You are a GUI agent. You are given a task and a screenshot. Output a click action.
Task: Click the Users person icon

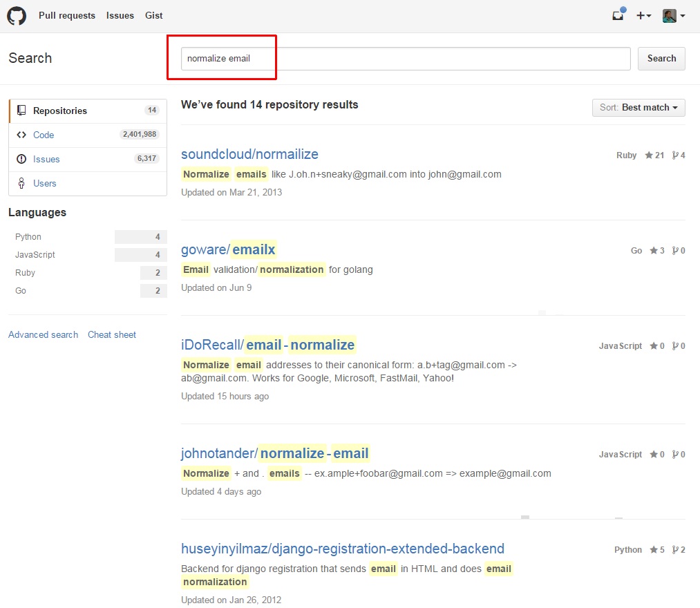point(21,183)
